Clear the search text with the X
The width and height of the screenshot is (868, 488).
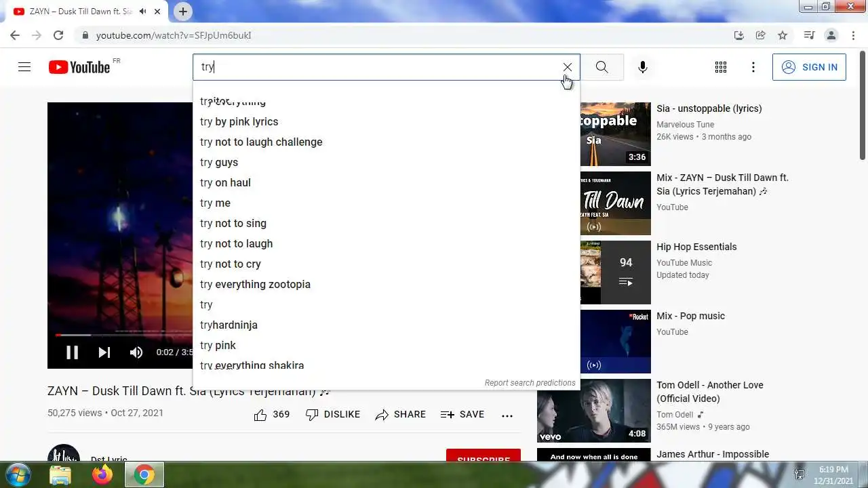[x=568, y=67]
